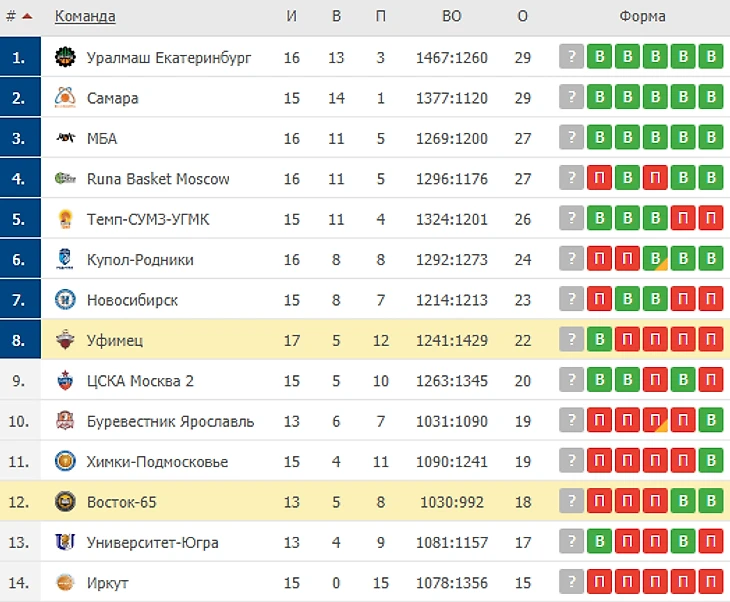Click the Новосибирск team logo
Image resolution: width=730 pixels, height=602 pixels.
click(x=65, y=300)
